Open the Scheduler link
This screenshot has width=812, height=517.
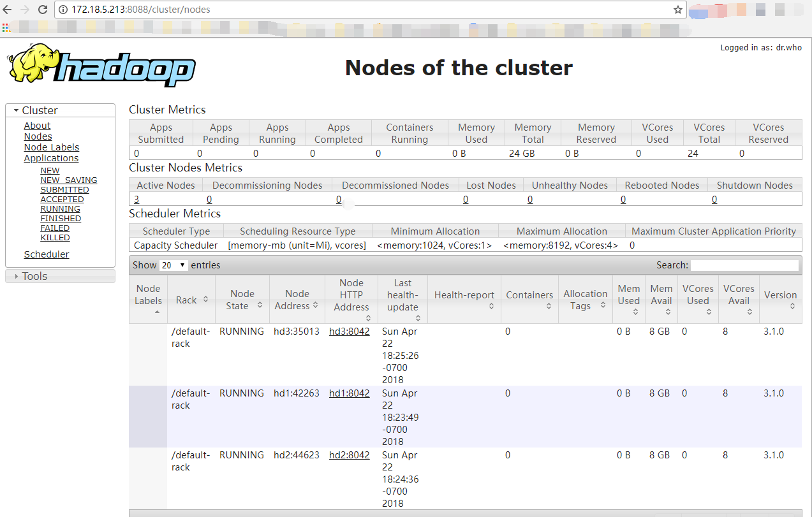[47, 254]
